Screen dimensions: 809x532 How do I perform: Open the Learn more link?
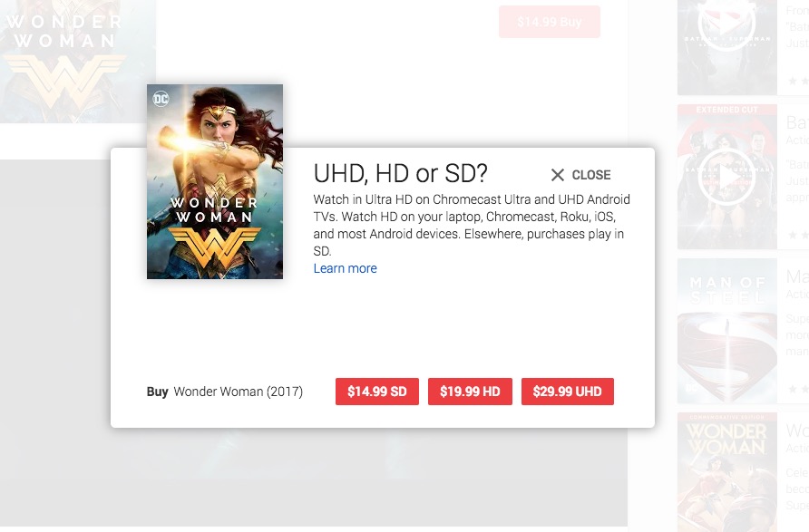pos(346,268)
